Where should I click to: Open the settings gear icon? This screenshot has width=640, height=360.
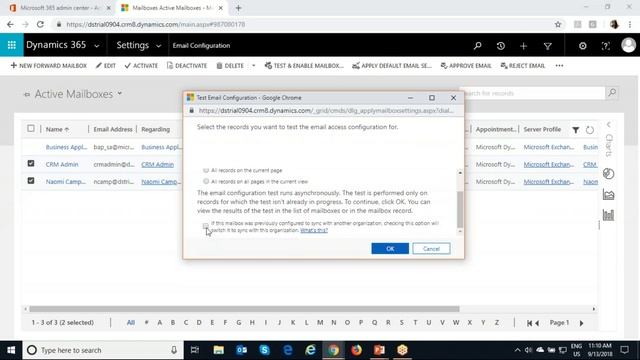(x=582, y=46)
